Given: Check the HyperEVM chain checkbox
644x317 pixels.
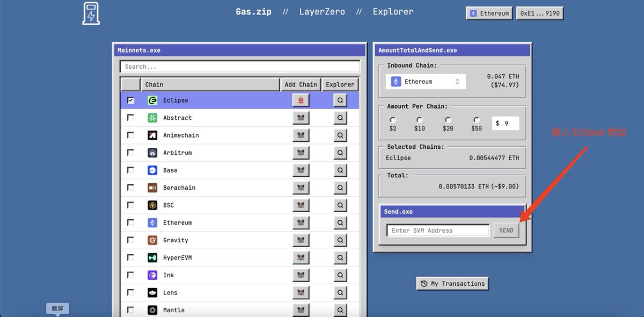Looking at the screenshot, I should point(130,257).
